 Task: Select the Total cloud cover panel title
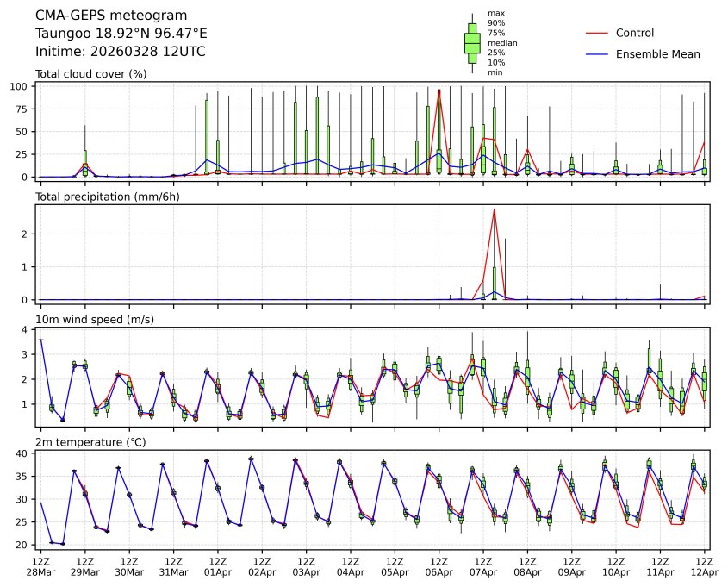tap(90, 73)
